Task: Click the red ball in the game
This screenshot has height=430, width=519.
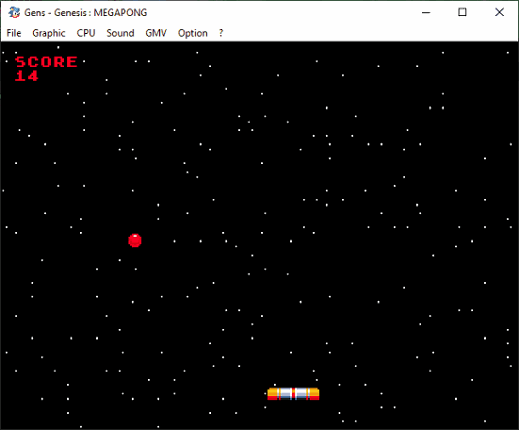Action: coord(135,240)
